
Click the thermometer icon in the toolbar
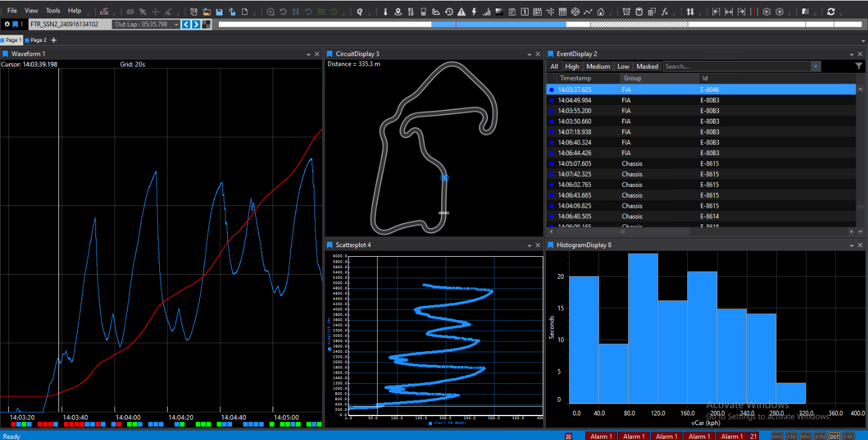385,11
